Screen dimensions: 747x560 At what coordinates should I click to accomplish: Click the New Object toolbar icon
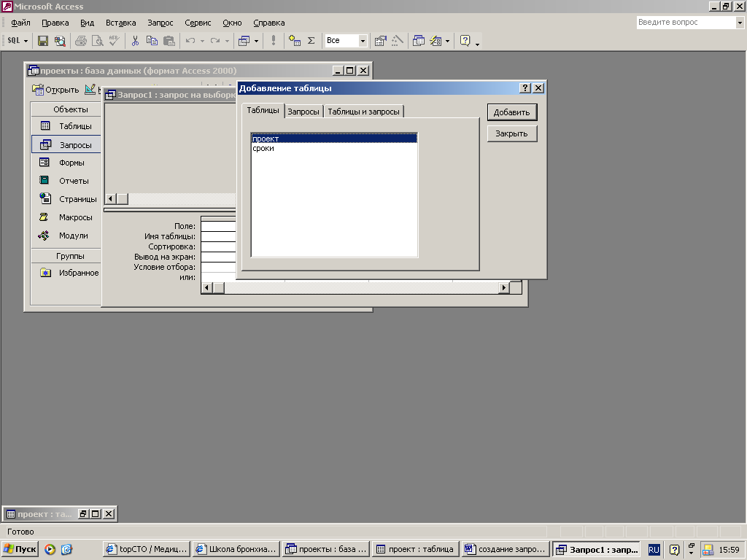(x=436, y=41)
